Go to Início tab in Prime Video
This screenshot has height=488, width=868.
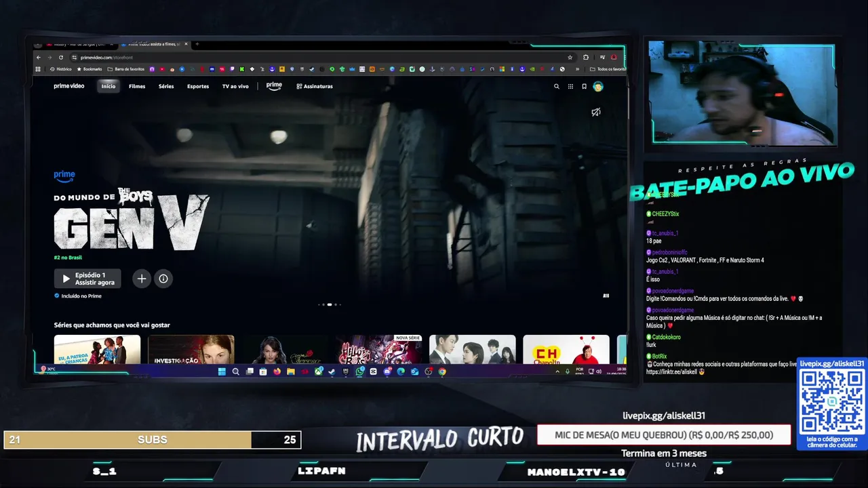click(108, 86)
